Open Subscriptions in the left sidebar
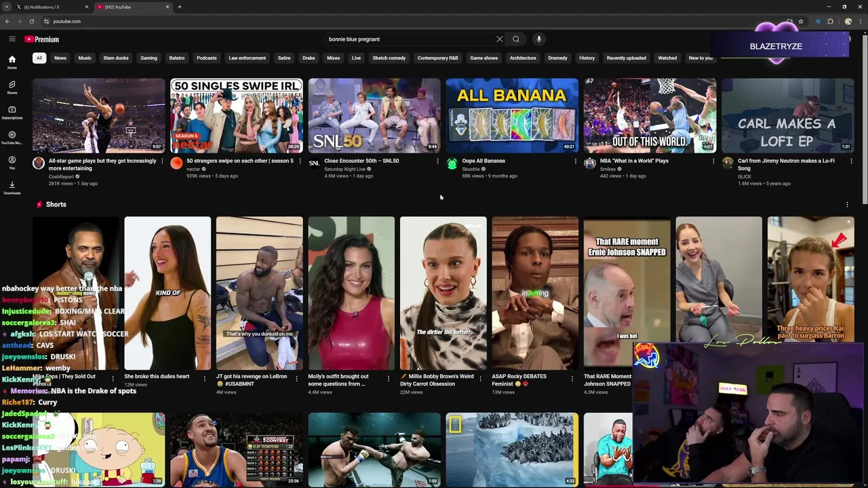Image resolution: width=868 pixels, height=488 pixels. (12, 113)
